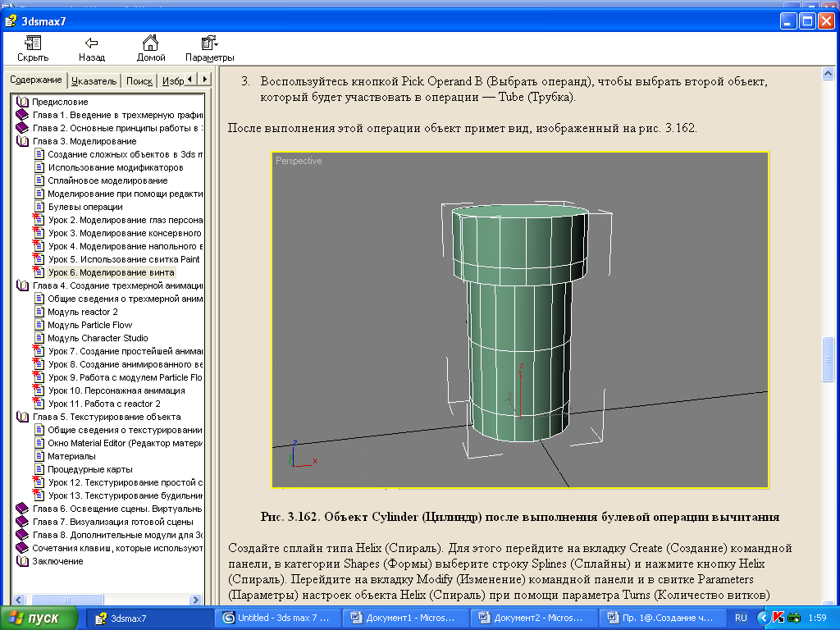Switch to the Поиск tab
The image size is (840, 630).
(139, 81)
